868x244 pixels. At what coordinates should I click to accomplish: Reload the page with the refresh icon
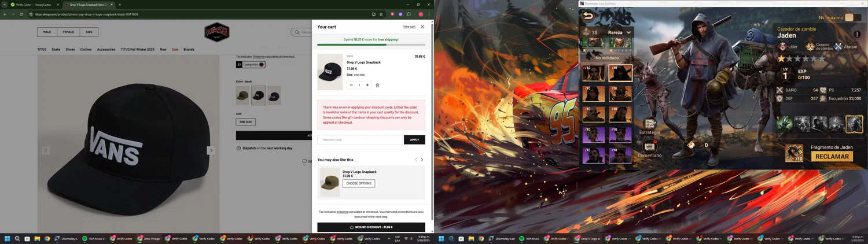click(21, 14)
